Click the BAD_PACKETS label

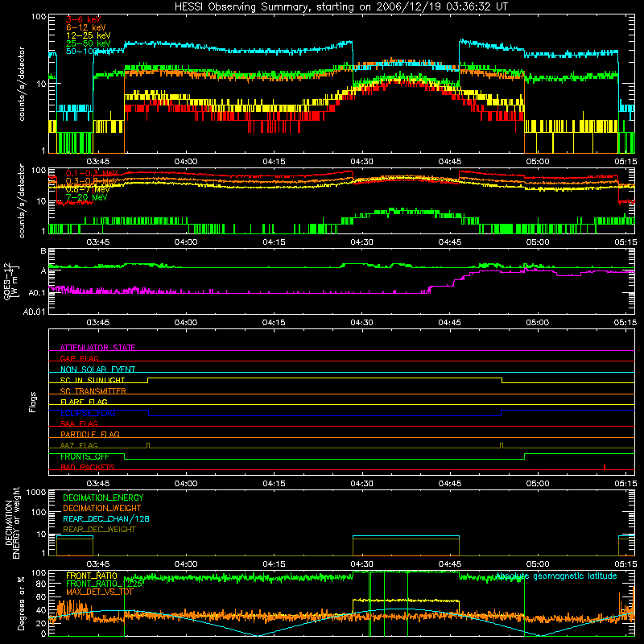(x=88, y=467)
